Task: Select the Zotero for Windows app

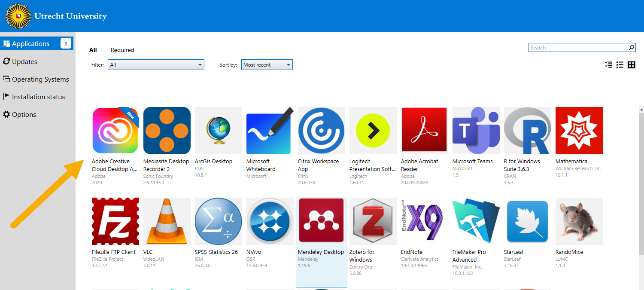Action: point(373,221)
